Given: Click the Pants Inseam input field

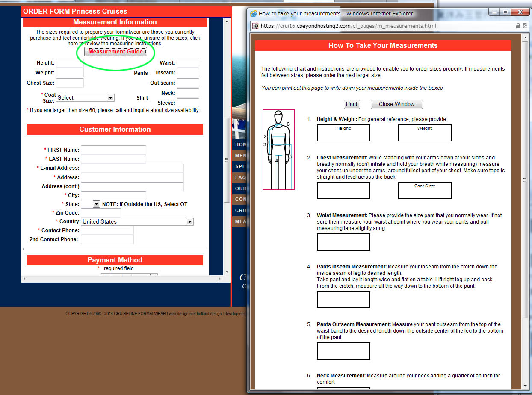Looking at the screenshot, I should [188, 73].
